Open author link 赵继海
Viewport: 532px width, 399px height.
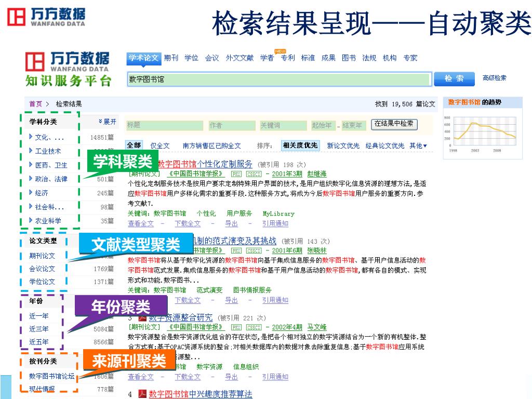pos(316,174)
